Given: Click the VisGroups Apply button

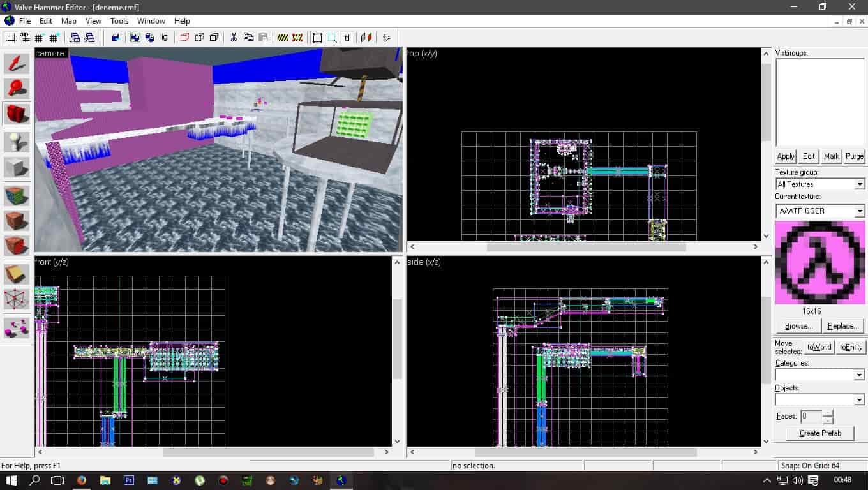Looking at the screenshot, I should pyautogui.click(x=786, y=156).
